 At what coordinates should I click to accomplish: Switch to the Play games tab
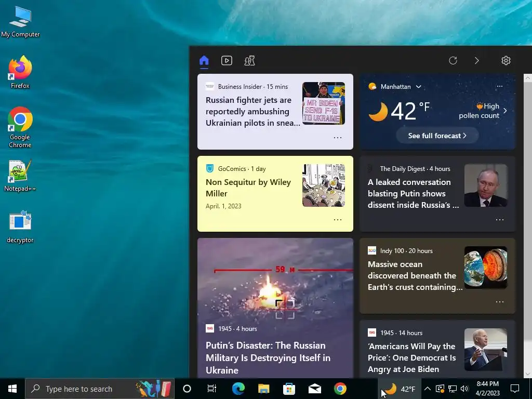tap(249, 61)
